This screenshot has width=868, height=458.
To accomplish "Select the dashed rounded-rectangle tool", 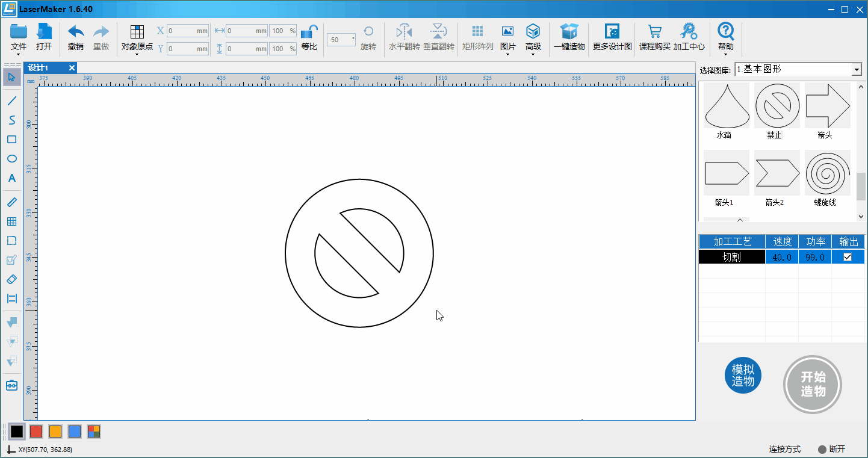I will point(12,241).
